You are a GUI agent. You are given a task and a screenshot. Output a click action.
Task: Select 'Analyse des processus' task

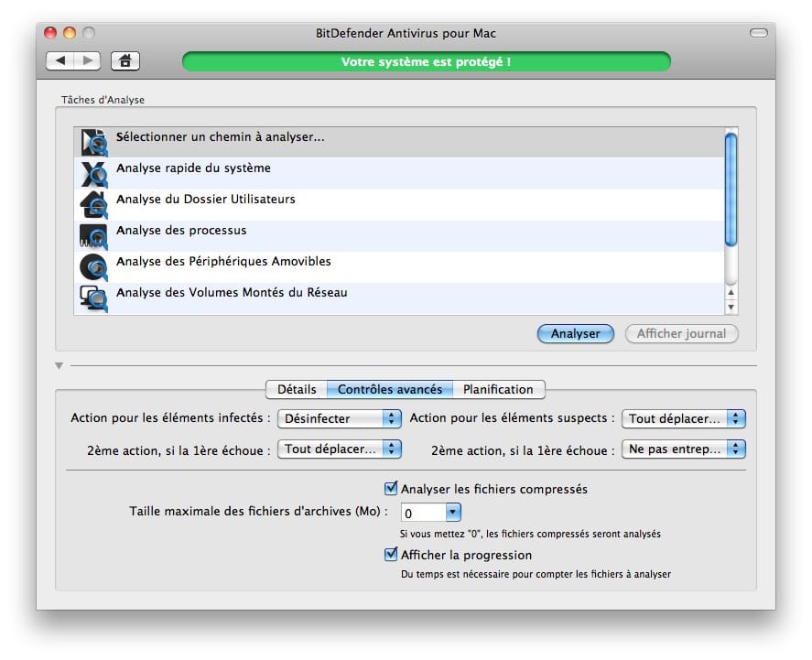click(399, 235)
